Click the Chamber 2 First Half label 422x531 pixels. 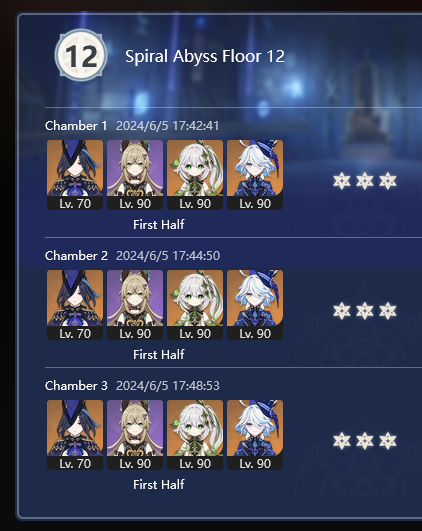tap(159, 355)
